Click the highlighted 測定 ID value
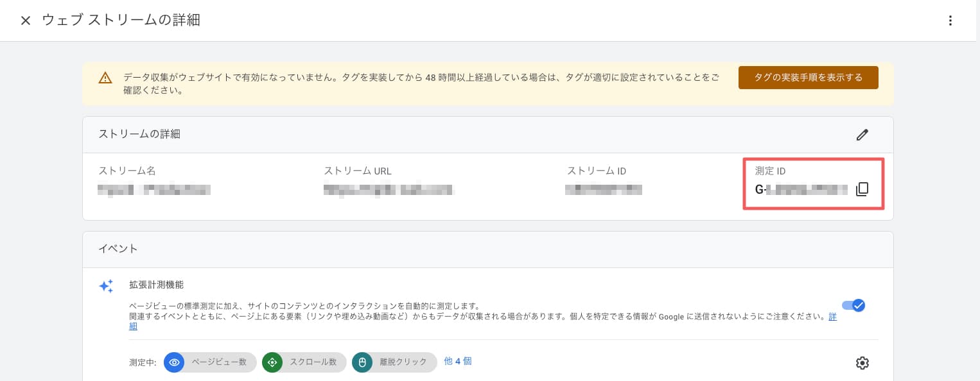The image size is (980, 381). pyautogui.click(x=800, y=189)
